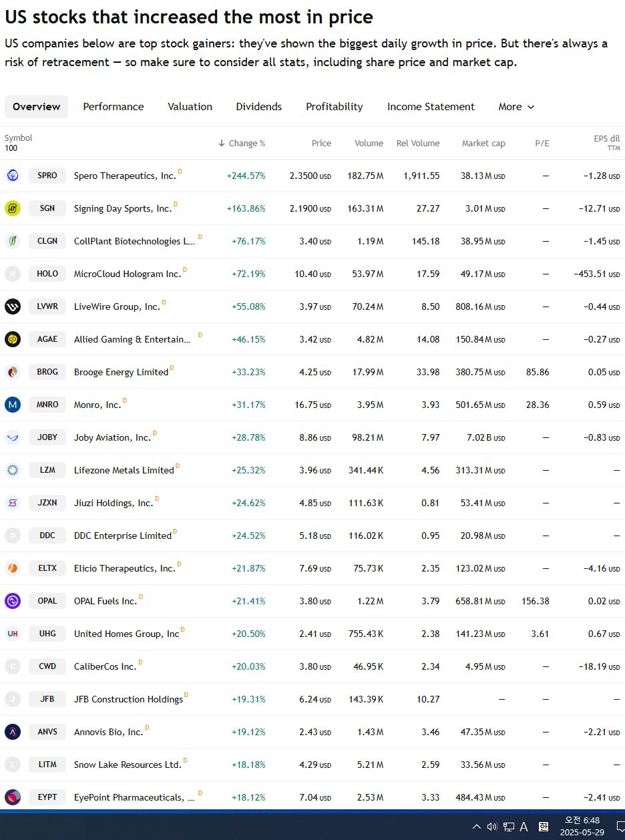Image resolution: width=625 pixels, height=840 pixels.
Task: Switch to the Valuation tab
Action: (x=190, y=107)
